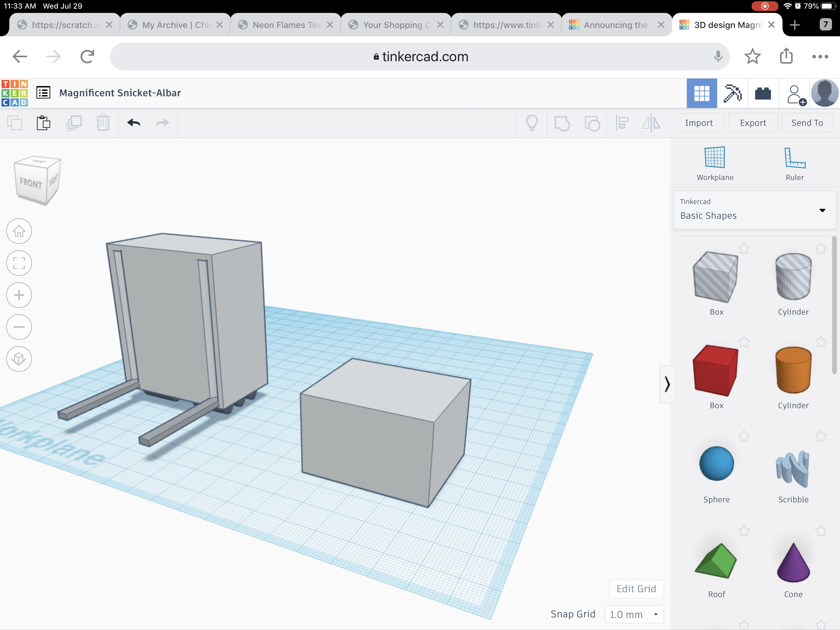The image size is (840, 630).
Task: Switch to the 3D design grid view
Action: [701, 94]
